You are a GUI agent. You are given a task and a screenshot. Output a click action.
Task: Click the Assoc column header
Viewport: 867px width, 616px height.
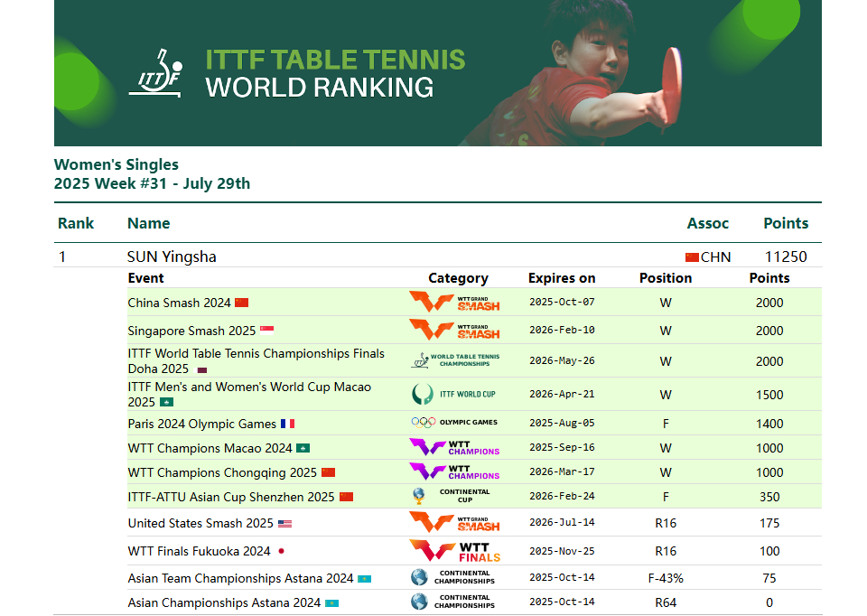[708, 223]
